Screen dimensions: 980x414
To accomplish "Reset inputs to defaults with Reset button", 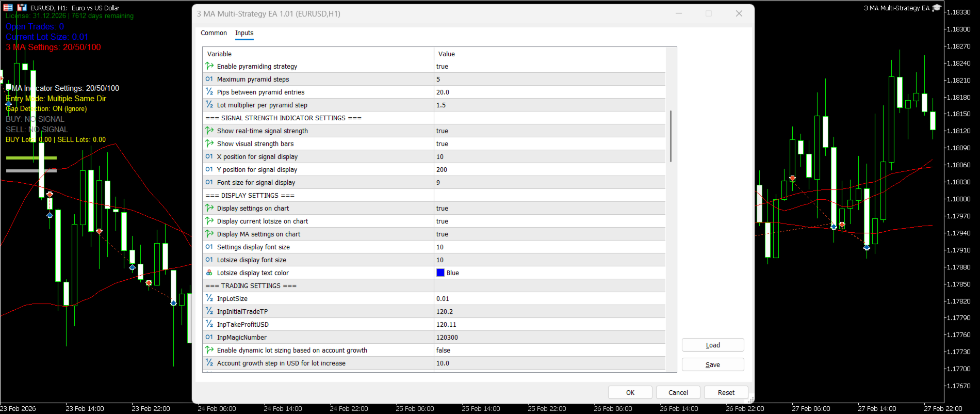I will 726,392.
